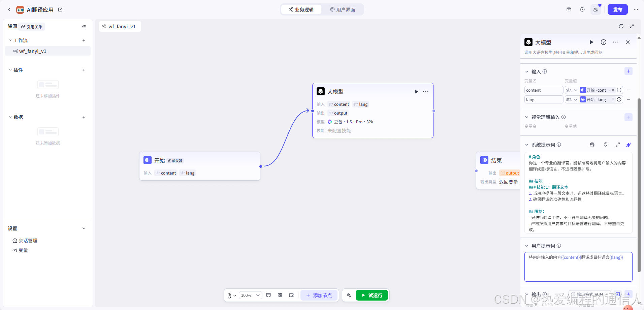Click the 发布 publish button
The width and height of the screenshot is (644, 310).
(x=618, y=9)
